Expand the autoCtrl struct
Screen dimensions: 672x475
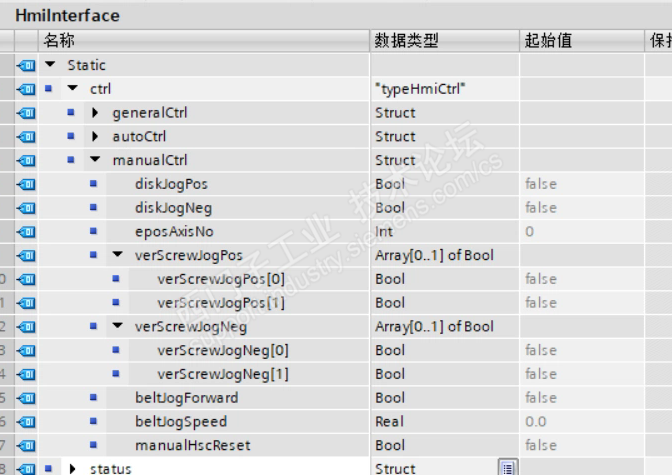(95, 137)
